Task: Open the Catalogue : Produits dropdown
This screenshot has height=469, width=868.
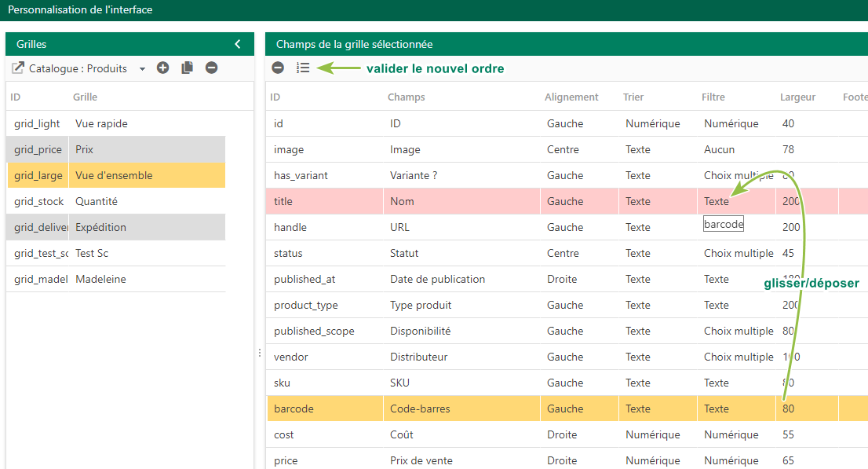Action: pos(142,69)
